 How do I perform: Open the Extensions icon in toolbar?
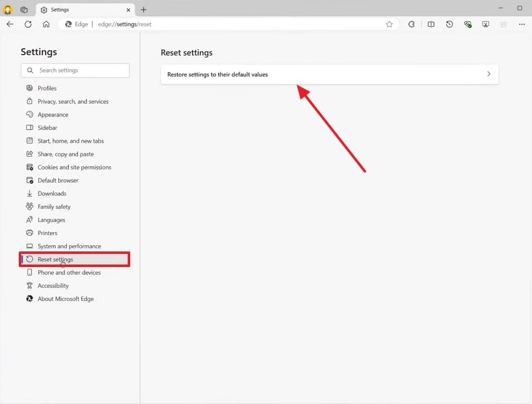411,24
